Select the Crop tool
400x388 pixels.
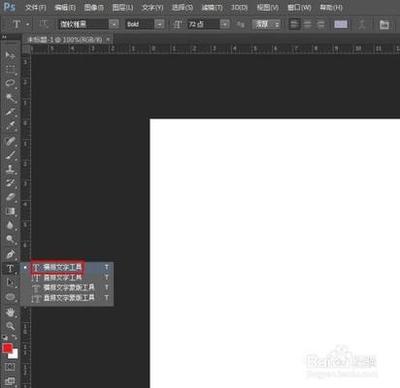pyautogui.click(x=10, y=112)
